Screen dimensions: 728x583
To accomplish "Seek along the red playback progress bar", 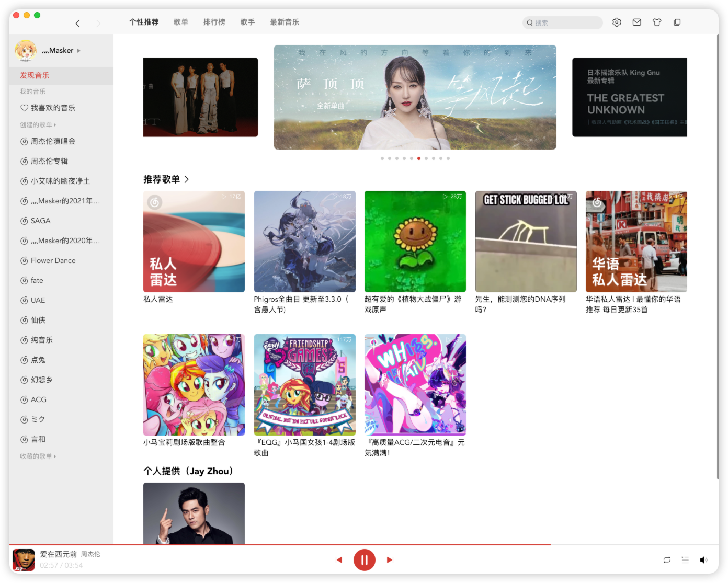I will [x=364, y=545].
